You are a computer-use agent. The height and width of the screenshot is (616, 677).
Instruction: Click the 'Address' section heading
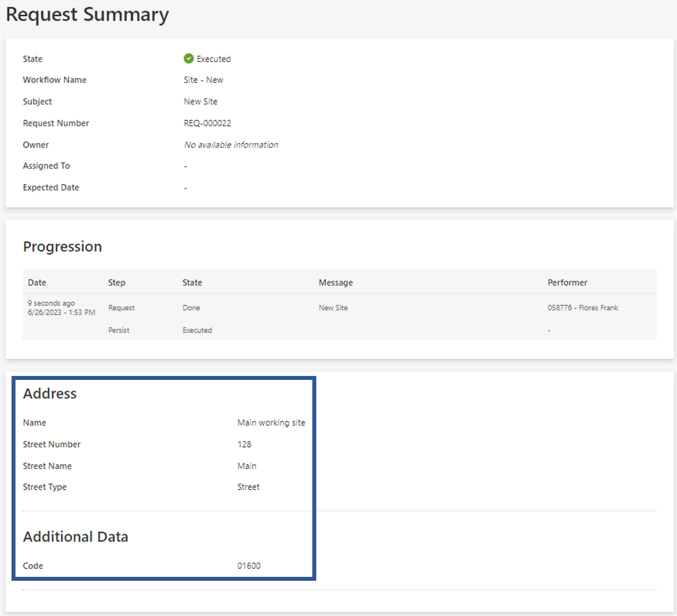(50, 394)
